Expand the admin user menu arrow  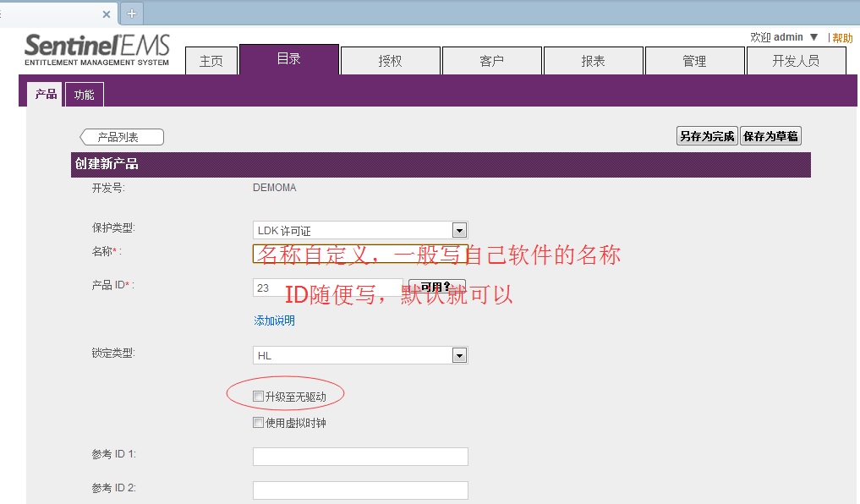tap(813, 37)
